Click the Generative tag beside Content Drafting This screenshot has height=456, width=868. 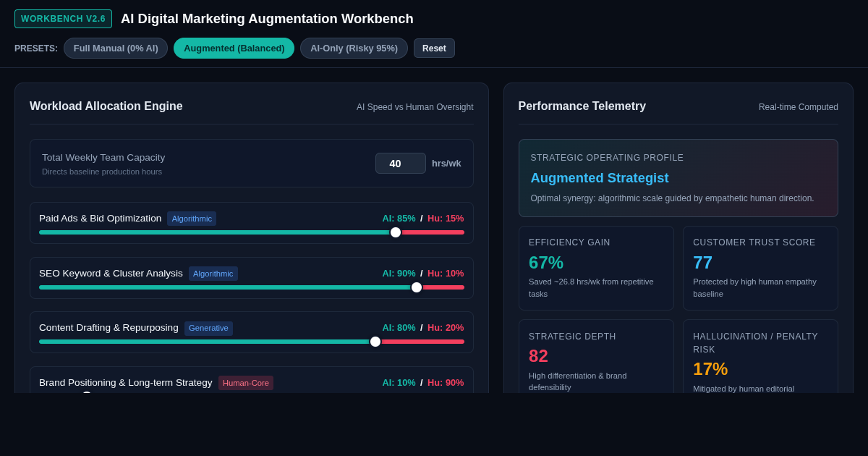[208, 328]
